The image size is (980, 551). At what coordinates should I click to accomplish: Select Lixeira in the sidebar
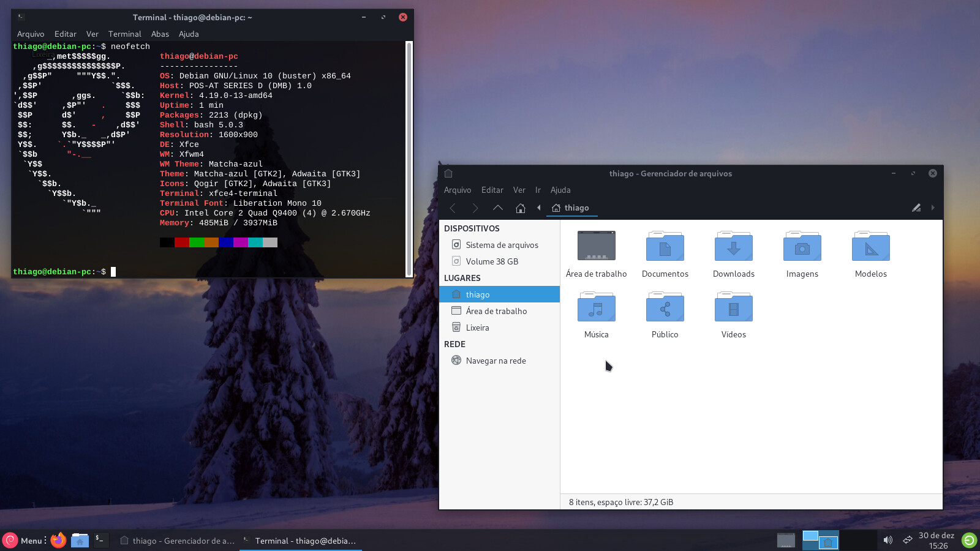(477, 328)
